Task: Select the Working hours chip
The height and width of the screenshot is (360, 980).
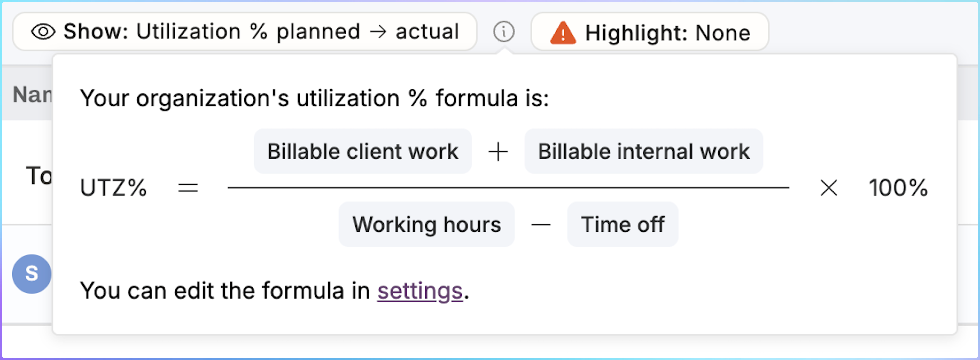Action: pyautogui.click(x=426, y=224)
